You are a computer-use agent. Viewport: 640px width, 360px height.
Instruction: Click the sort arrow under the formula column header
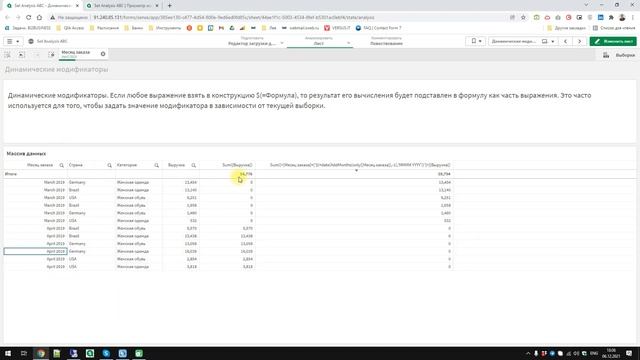tap(356, 170)
